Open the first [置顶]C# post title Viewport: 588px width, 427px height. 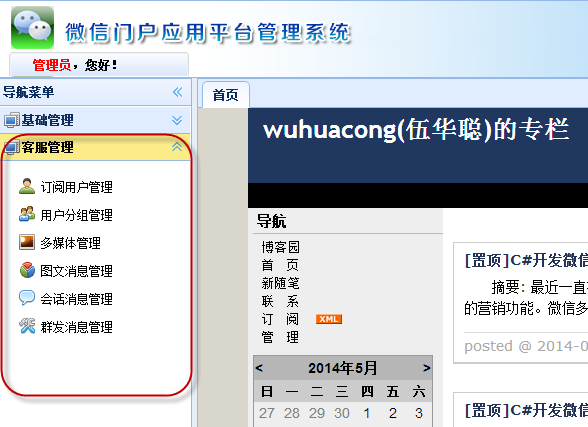(526, 260)
